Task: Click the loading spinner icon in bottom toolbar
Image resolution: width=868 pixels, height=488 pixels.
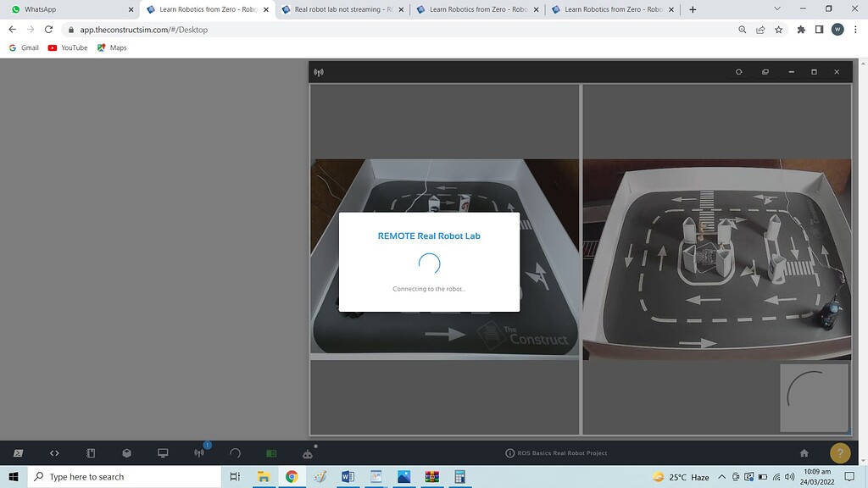Action: pyautogui.click(x=236, y=453)
